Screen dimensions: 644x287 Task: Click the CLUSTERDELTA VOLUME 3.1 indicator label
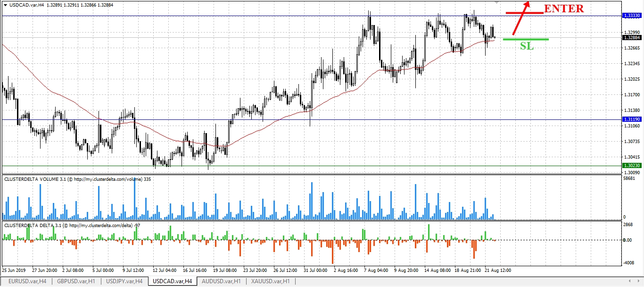77,179
